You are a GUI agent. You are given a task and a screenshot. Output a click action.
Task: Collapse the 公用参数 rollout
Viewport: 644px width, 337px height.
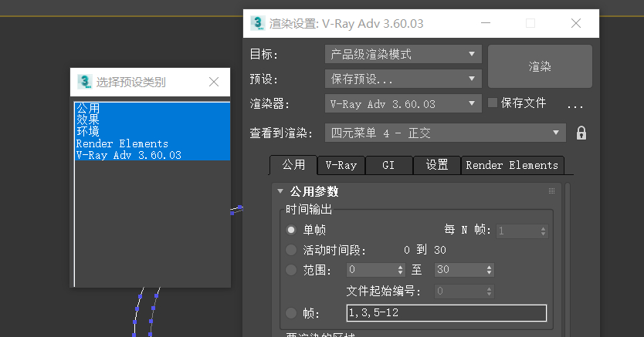coord(280,191)
